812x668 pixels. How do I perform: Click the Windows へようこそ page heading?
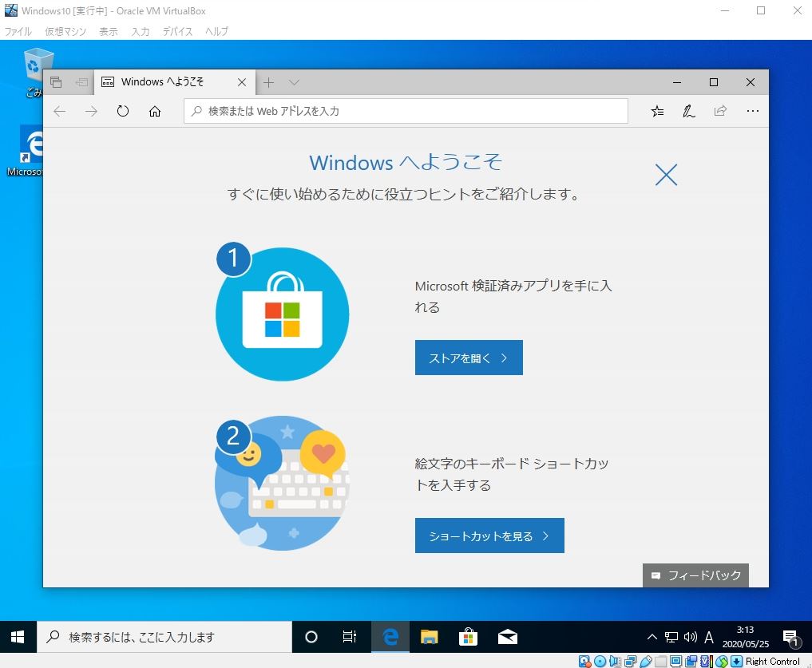406,163
